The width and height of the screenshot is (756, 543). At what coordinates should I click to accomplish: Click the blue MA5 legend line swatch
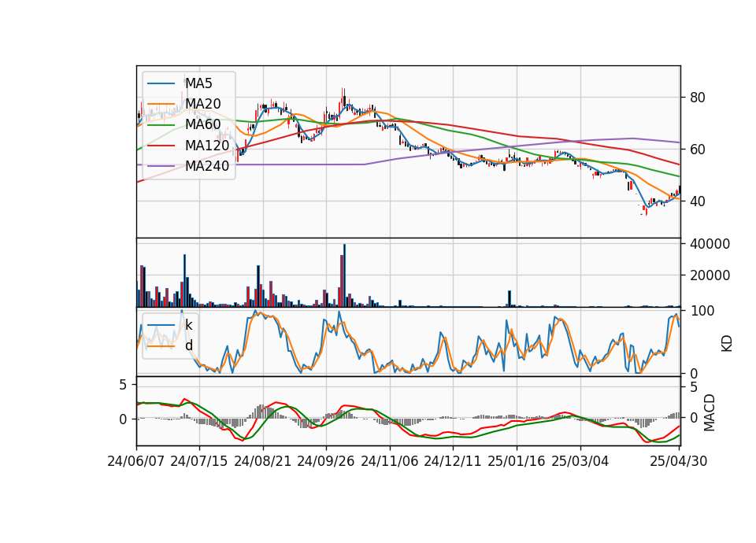tap(161, 83)
